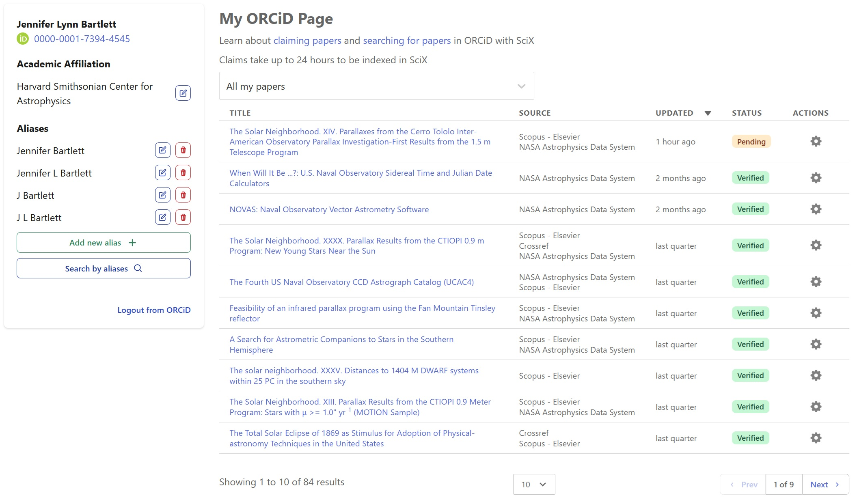Edit the J Bartlett alias
The width and height of the screenshot is (857, 504).
coord(162,195)
